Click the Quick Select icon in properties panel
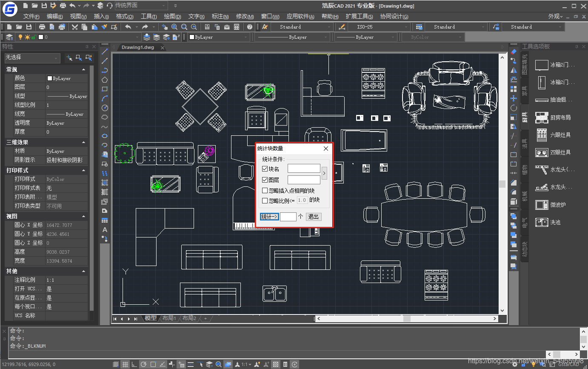The image size is (588, 369). (88, 57)
